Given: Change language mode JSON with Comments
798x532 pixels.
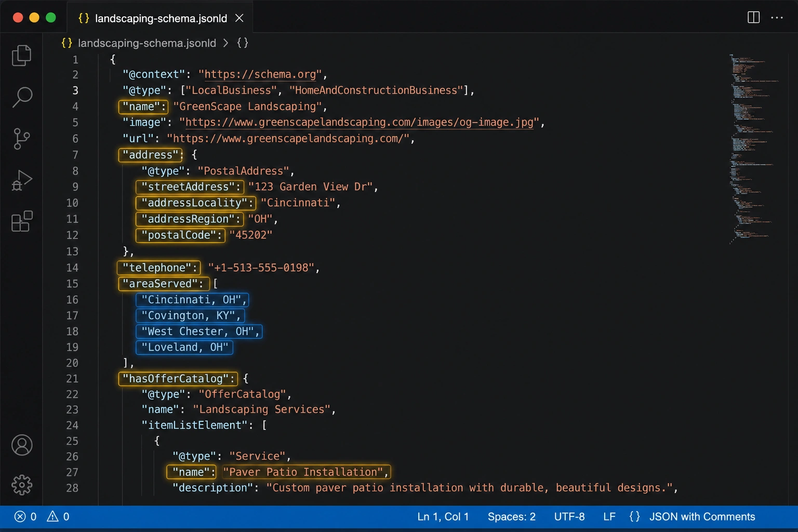Looking at the screenshot, I should 702,516.
